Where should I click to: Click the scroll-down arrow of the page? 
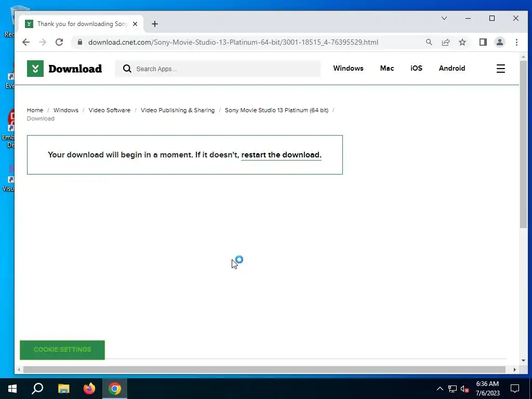pos(523,361)
